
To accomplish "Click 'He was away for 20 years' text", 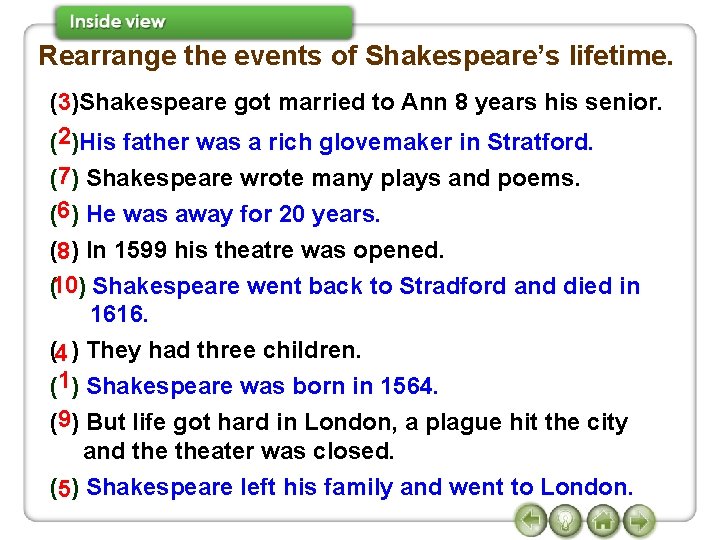I will [x=234, y=215].
